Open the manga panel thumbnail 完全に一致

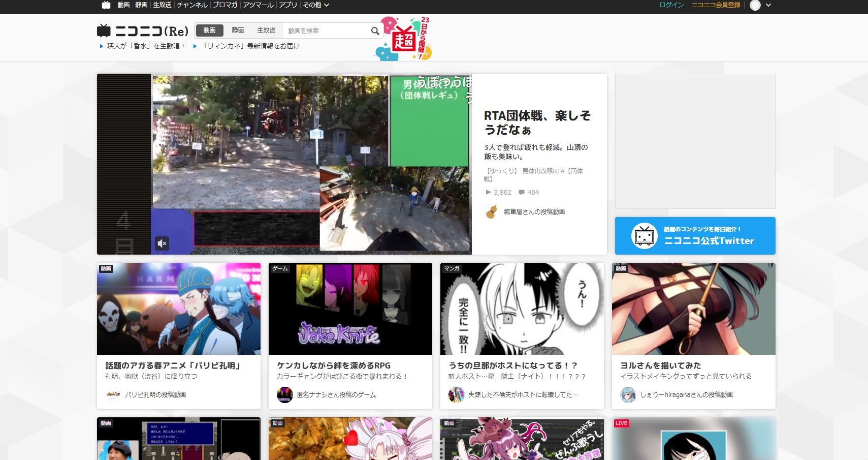coord(522,309)
